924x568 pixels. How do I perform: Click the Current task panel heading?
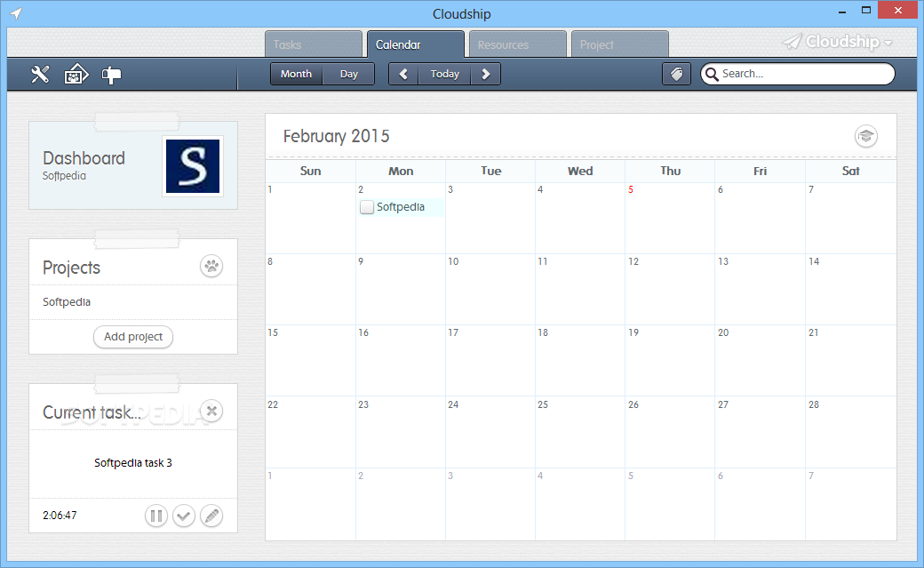tap(92, 412)
